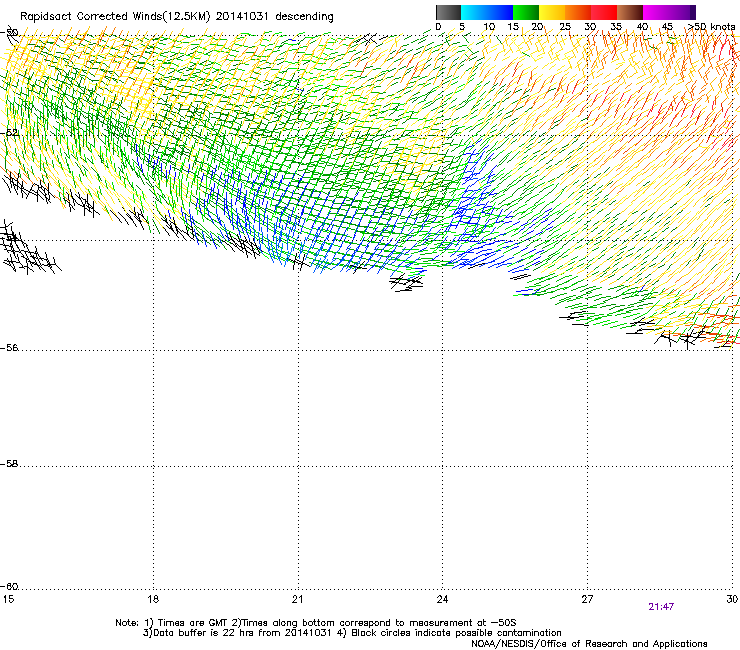
Task: Click the brown 35-40 knots legend swatch
Action: (630, 12)
